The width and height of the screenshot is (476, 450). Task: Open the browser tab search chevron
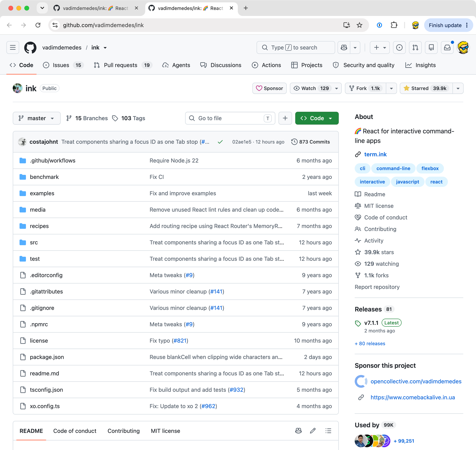[42, 8]
